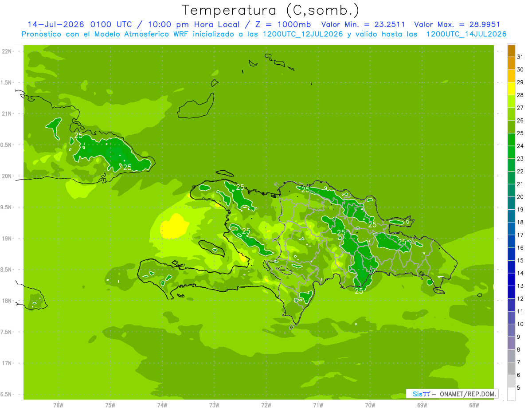The width and height of the screenshot is (532, 411).
Task: Click the '20N' latitude label
Action: click(x=7, y=176)
